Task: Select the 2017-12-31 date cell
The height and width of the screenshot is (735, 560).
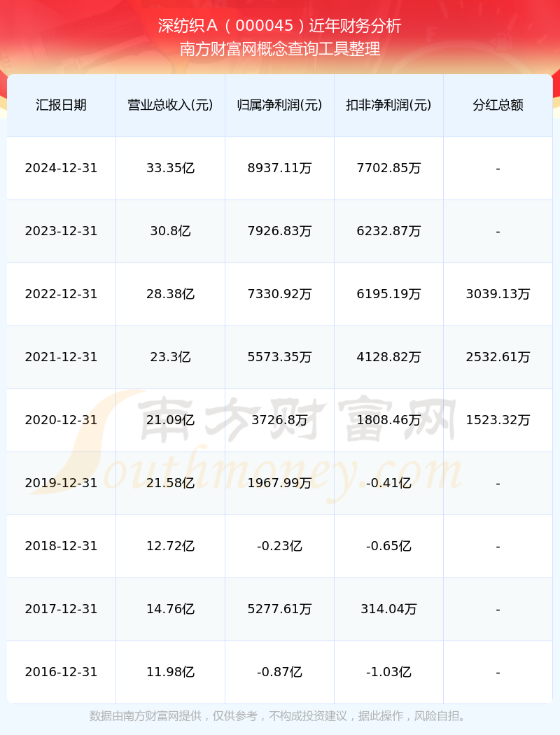Action: click(62, 610)
